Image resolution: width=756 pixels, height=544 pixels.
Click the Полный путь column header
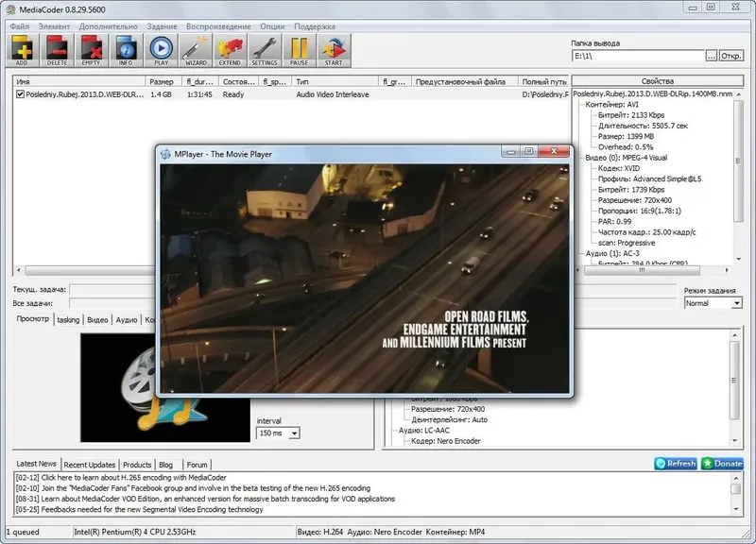tap(543, 81)
